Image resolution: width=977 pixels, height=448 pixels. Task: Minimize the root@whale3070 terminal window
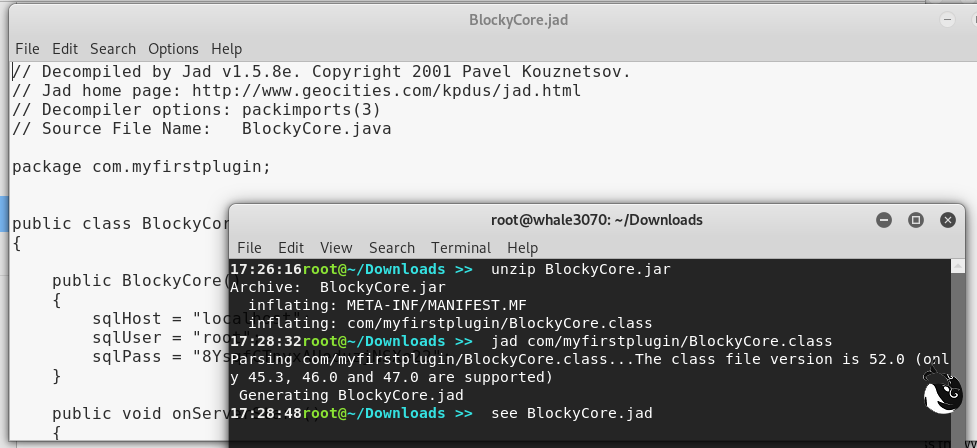[884, 220]
